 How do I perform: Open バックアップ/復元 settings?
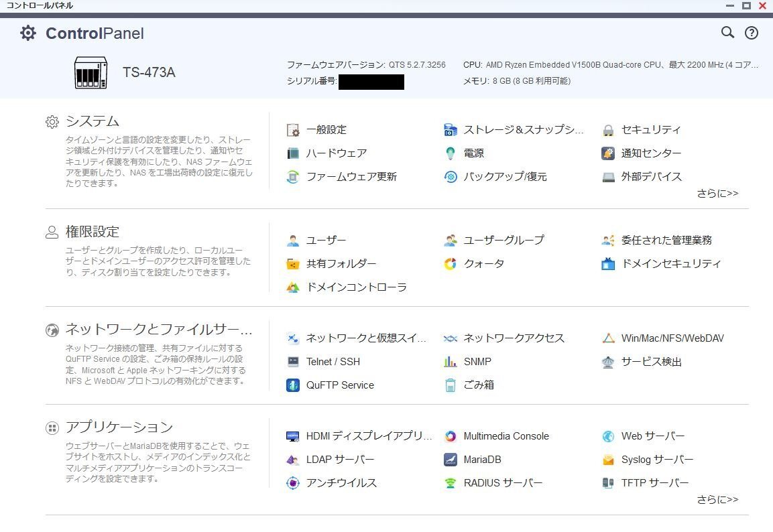coord(500,176)
